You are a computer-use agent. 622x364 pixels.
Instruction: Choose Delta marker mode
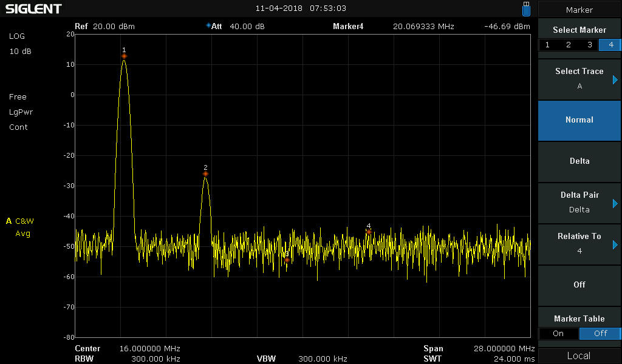[x=579, y=161]
